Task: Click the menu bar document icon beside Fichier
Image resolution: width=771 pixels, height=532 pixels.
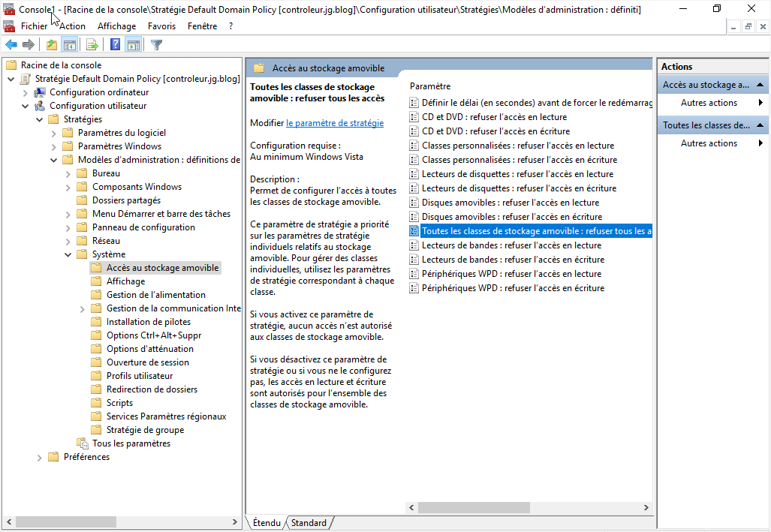Action: 9,26
